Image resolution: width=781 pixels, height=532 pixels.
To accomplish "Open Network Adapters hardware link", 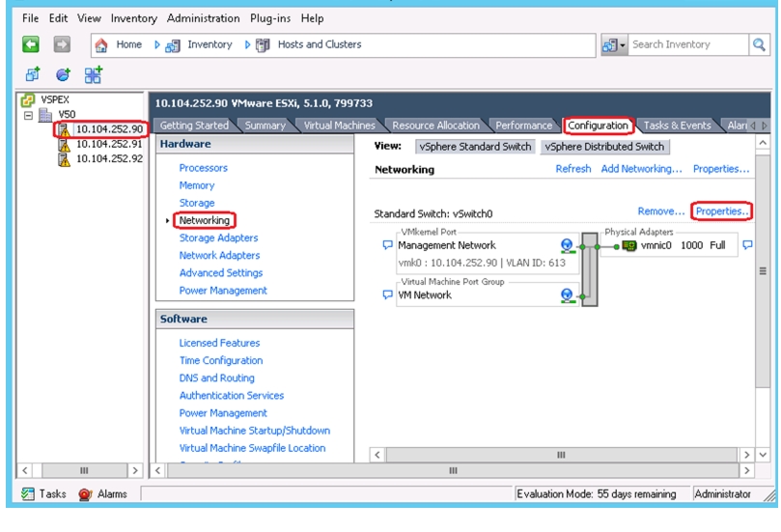I will click(220, 256).
